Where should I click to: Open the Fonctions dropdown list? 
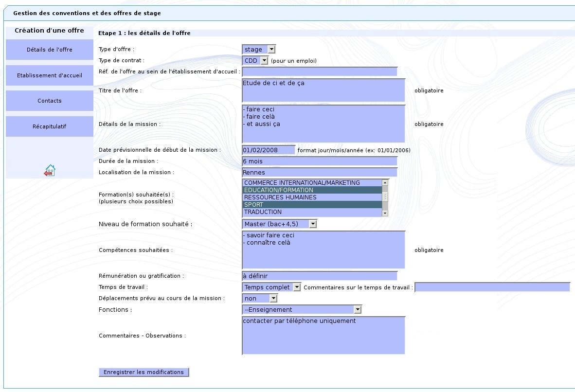coord(302,309)
